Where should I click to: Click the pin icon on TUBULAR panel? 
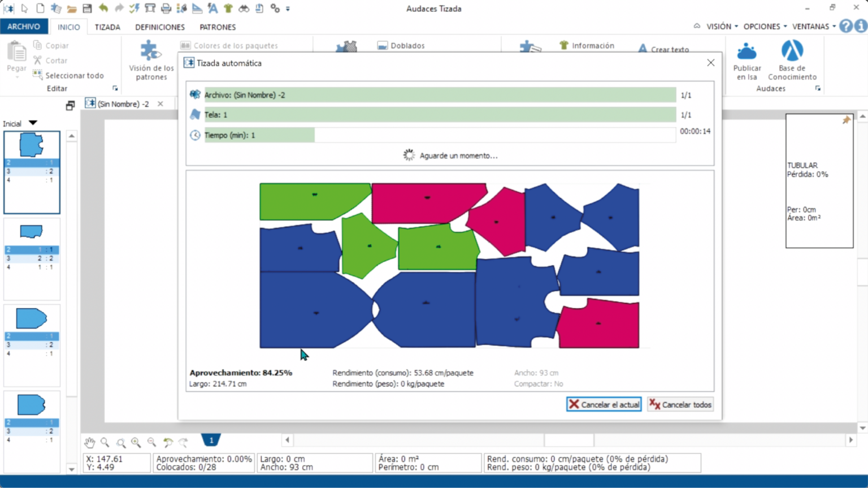pos(846,120)
